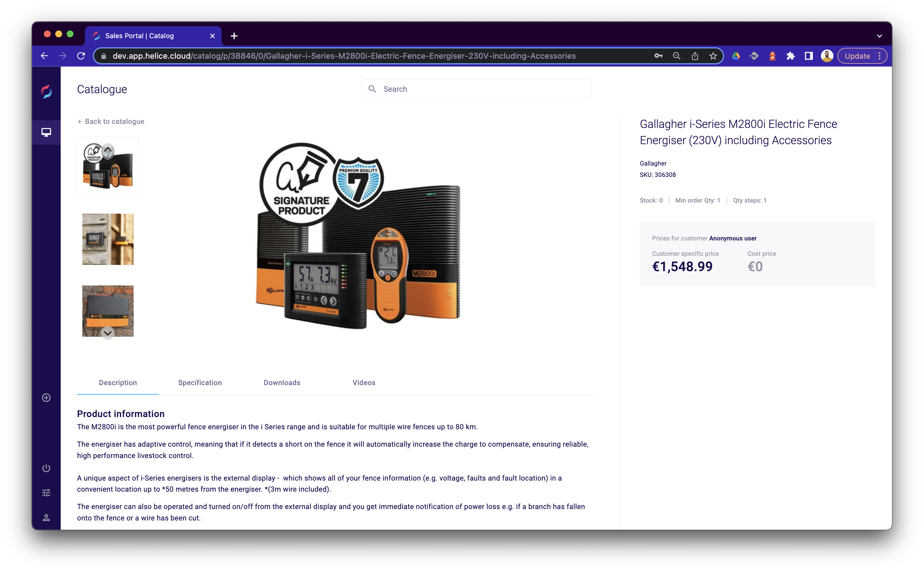Open the user profile sidebar icon
This screenshot has height=572, width=924.
pyautogui.click(x=46, y=518)
